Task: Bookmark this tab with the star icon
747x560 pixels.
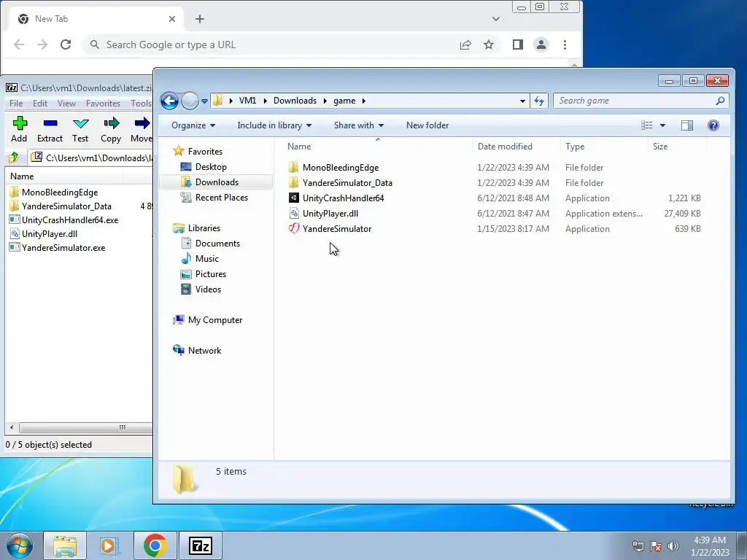Action: click(x=489, y=44)
